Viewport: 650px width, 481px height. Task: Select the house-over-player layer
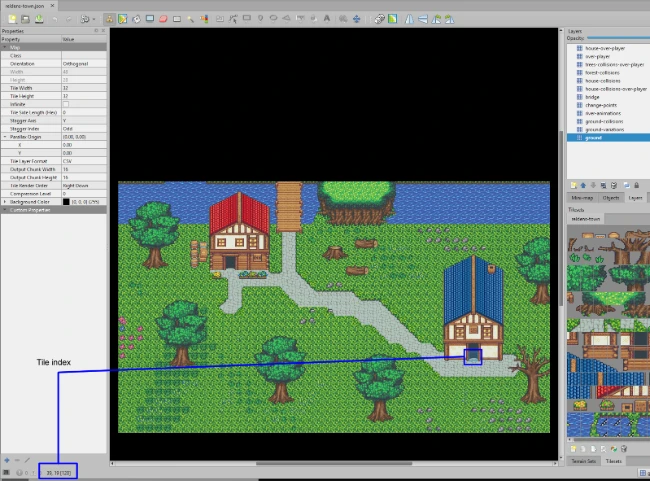tap(608, 48)
